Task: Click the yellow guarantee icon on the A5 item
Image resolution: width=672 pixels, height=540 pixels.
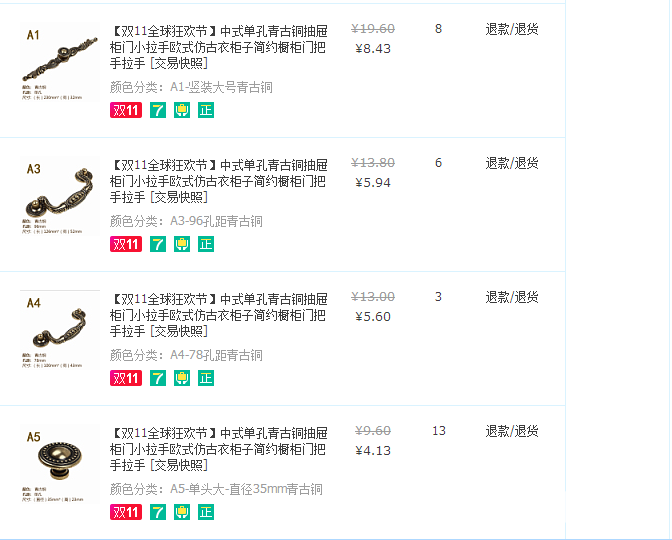Action: [x=182, y=512]
